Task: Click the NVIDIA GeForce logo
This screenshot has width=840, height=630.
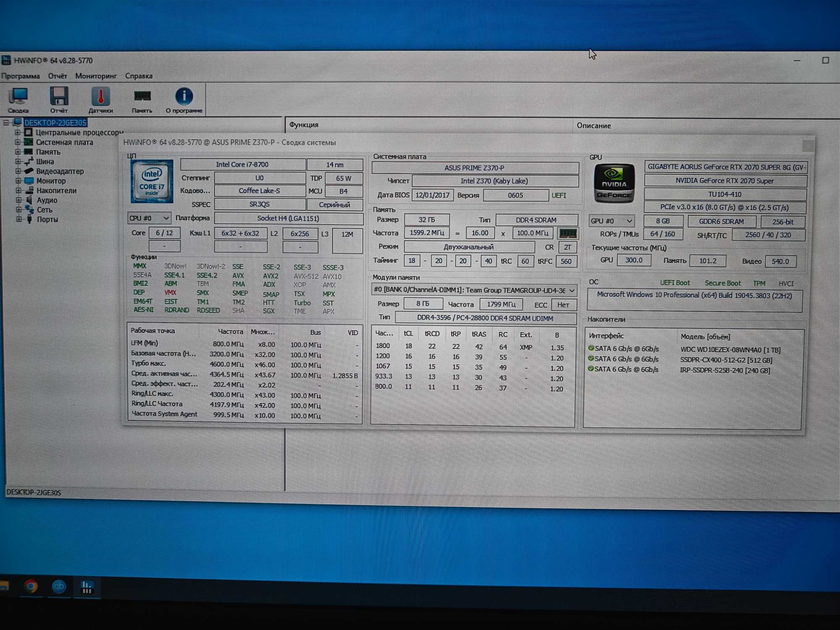Action: pos(614,184)
